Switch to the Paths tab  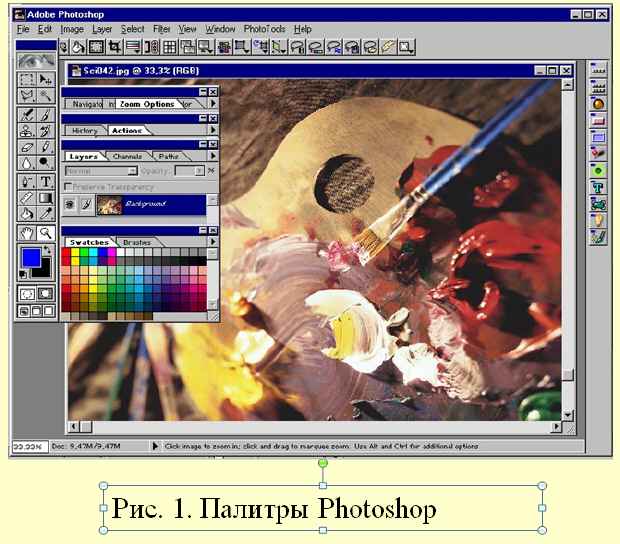click(x=168, y=157)
